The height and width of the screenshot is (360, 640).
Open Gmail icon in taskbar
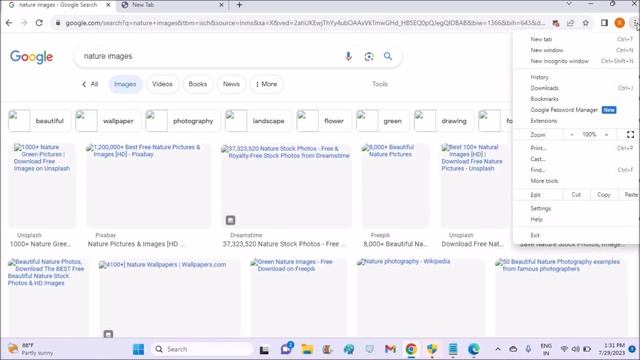390,349
